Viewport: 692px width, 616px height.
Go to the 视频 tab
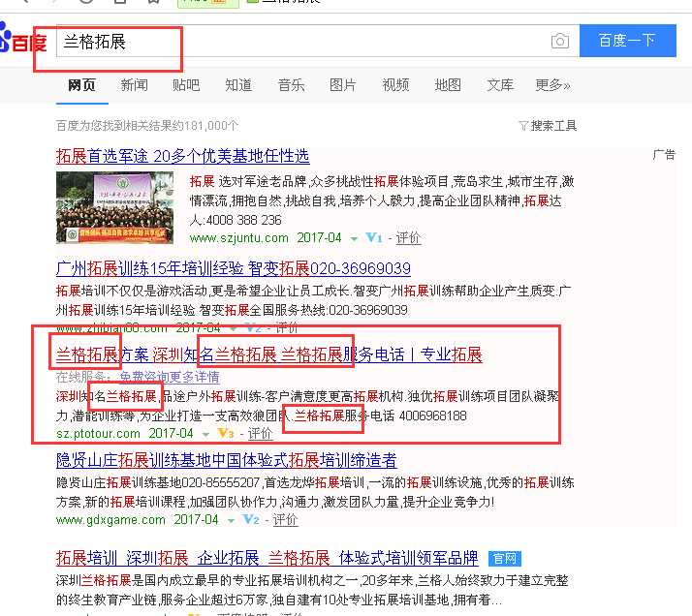395,84
